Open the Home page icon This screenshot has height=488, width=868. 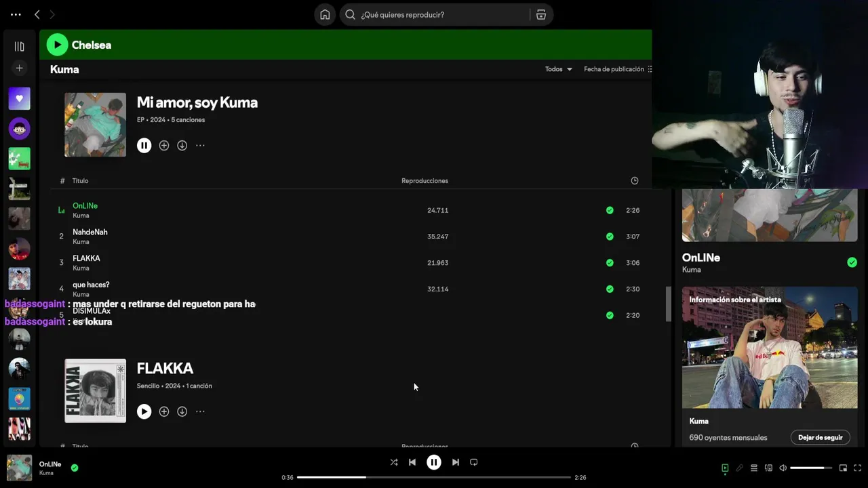point(325,14)
